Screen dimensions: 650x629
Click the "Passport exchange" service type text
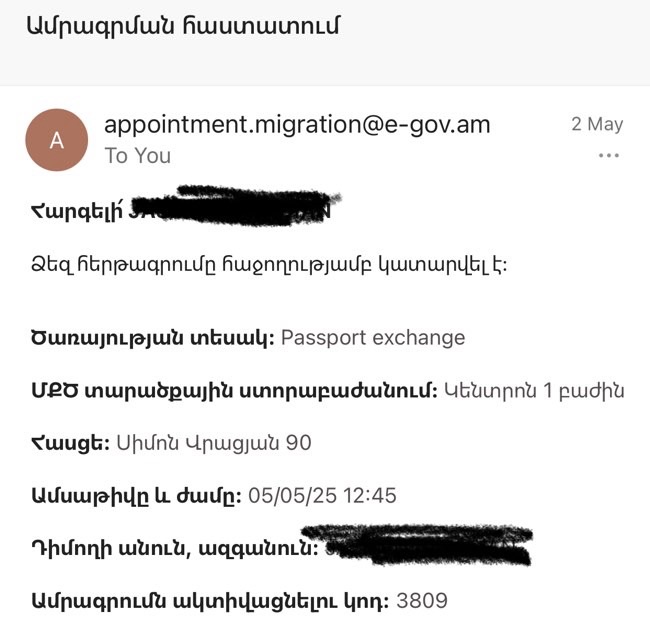pyautogui.click(x=373, y=337)
